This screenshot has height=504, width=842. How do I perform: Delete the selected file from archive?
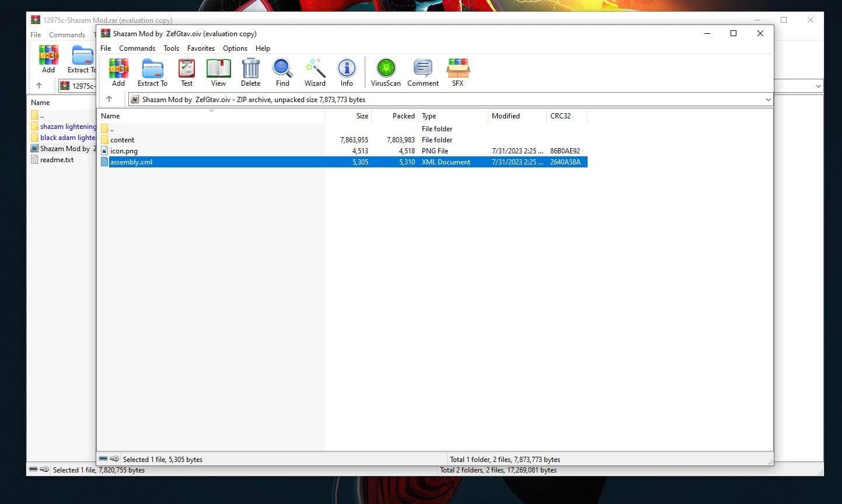pos(250,70)
